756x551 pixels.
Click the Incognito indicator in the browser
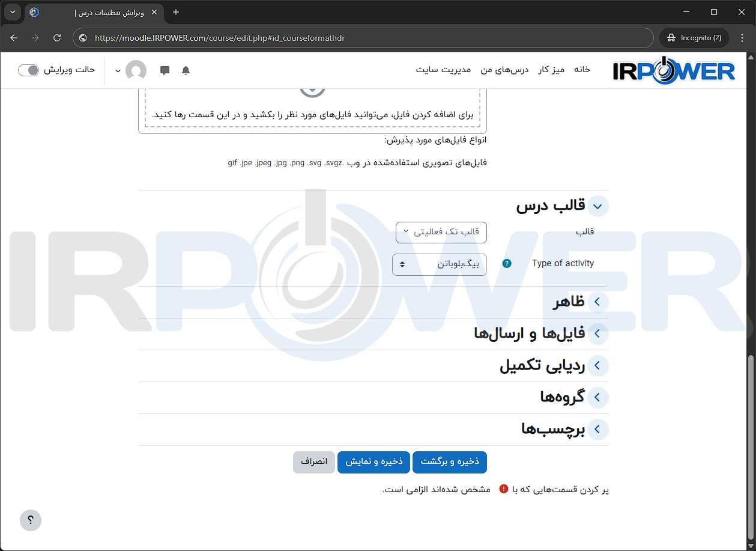pos(694,37)
